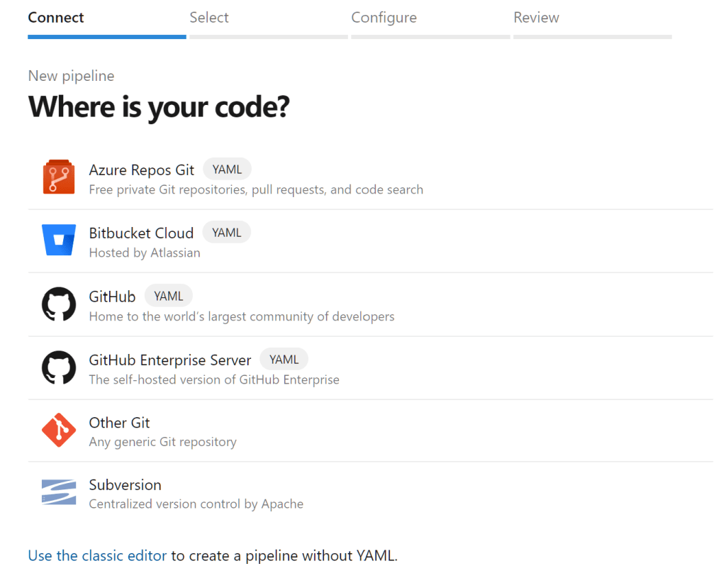Screen dimensions: 726x588
Task: Click the Azure Repos Git icon
Action: [58, 177]
